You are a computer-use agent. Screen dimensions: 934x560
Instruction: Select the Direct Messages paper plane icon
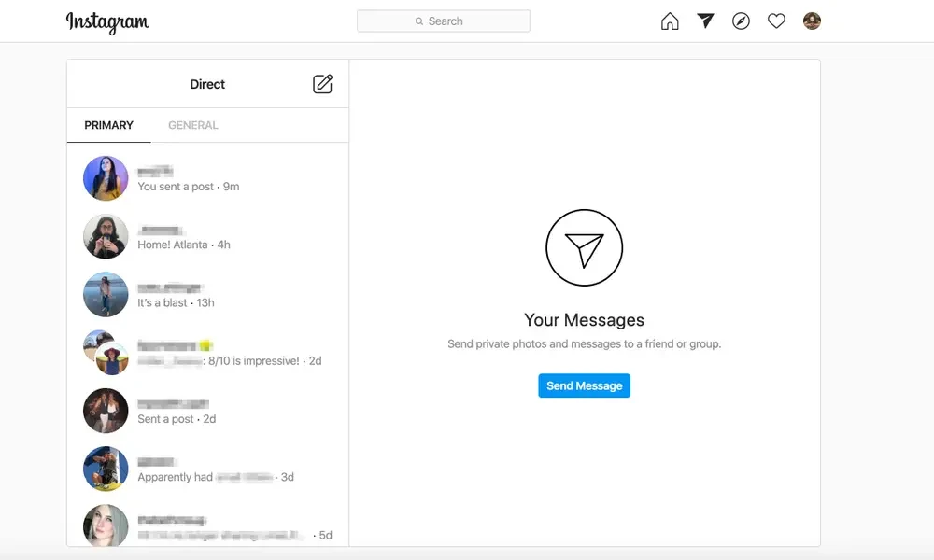(705, 20)
